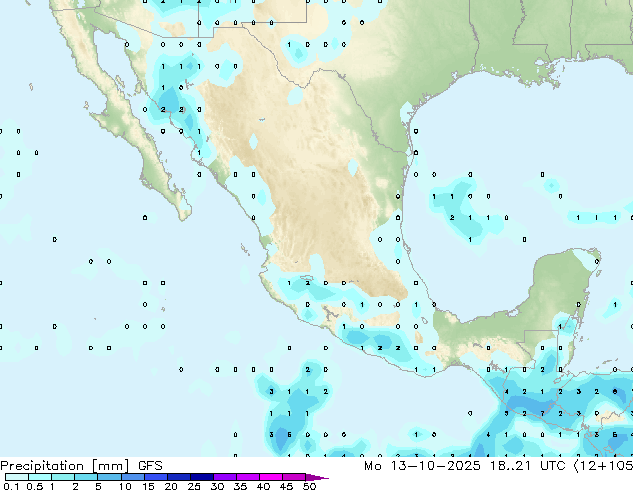
Task: Click the '20' legend scale label
Action: click(171, 486)
